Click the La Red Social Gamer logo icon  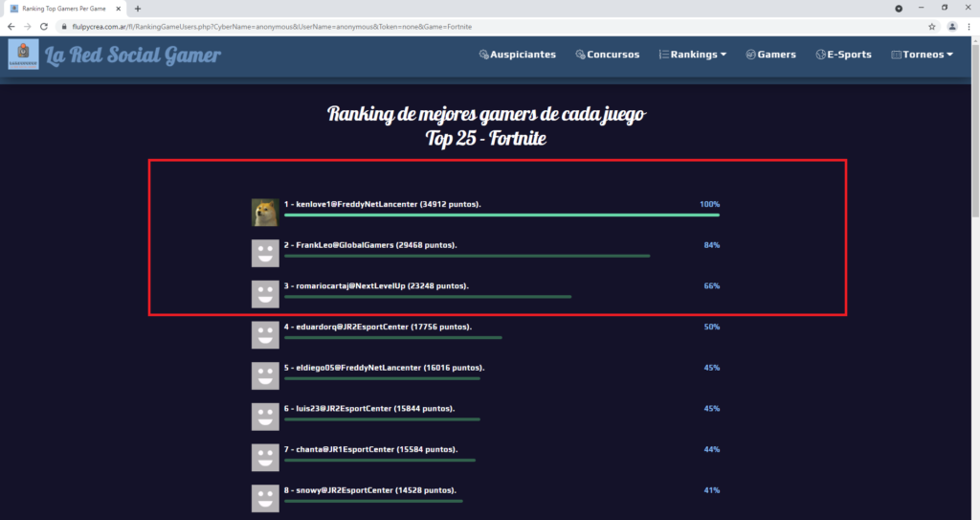[23, 55]
